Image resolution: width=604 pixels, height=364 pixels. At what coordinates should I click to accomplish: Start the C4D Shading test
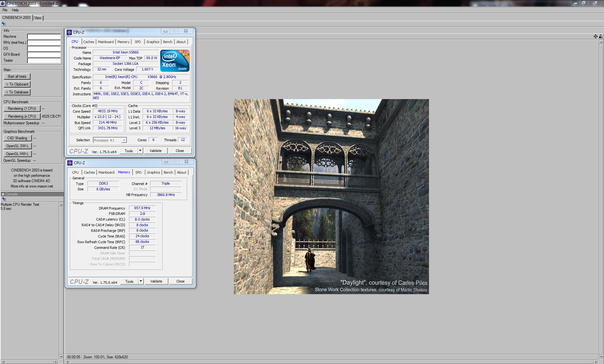(17, 138)
